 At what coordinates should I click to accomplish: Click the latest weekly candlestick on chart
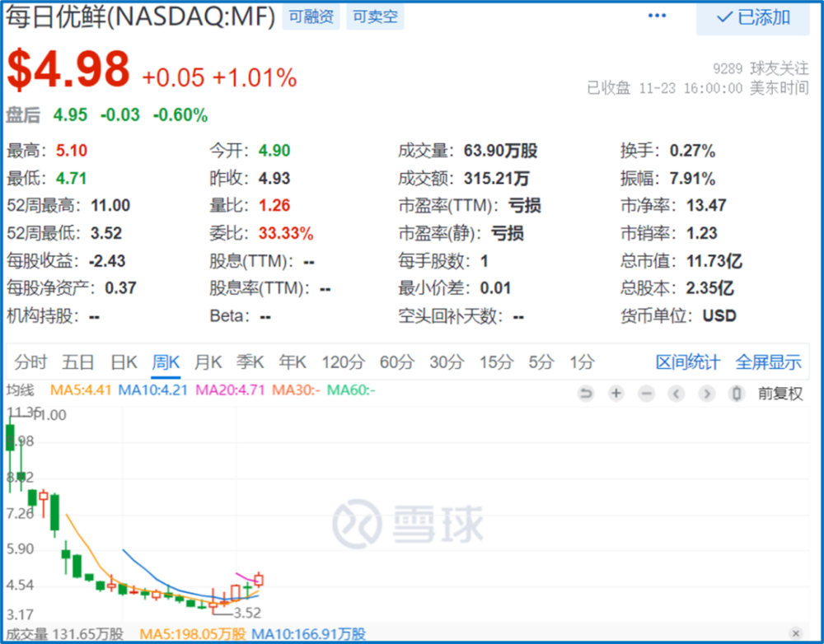tap(259, 580)
